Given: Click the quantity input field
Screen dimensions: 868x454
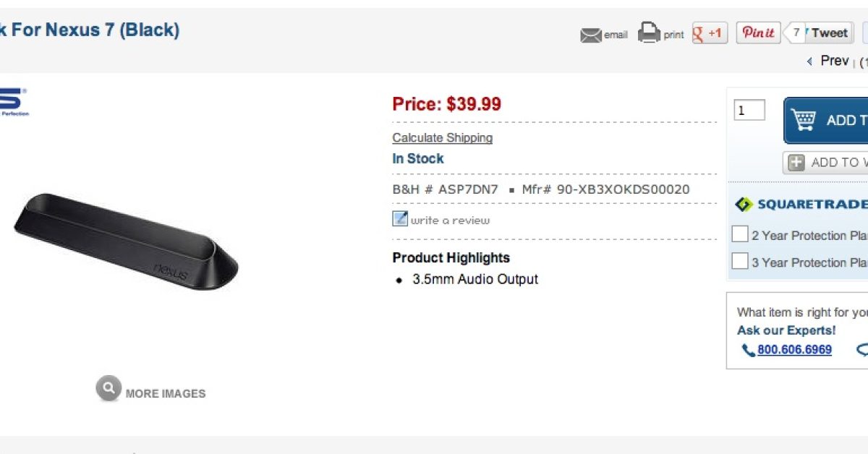Looking at the screenshot, I should click(749, 111).
